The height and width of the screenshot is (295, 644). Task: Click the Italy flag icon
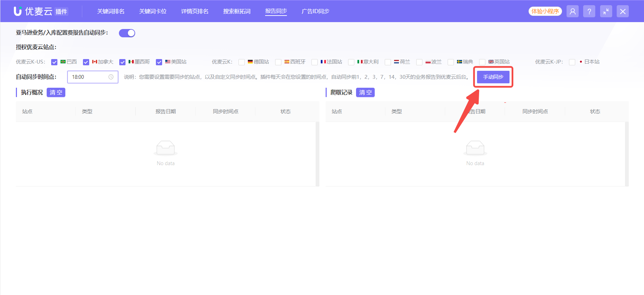tap(360, 62)
